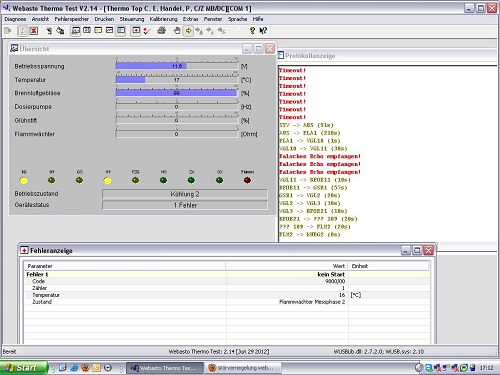Click the Übersicht window title icon
This screenshot has height=375, width=500.
tap(14, 49)
